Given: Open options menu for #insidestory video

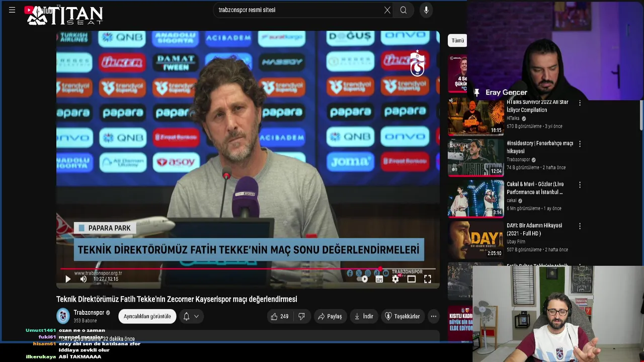Looking at the screenshot, I should (580, 144).
